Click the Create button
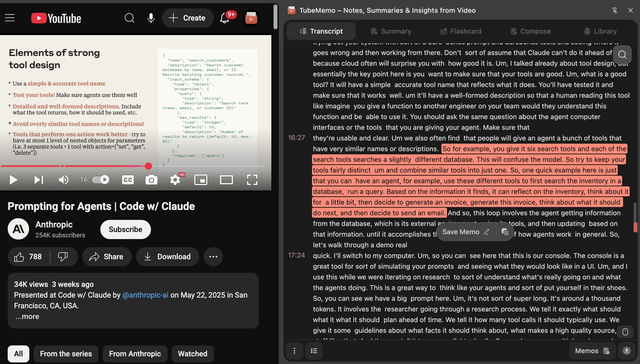Viewport: 640px width, 364px height. [188, 18]
